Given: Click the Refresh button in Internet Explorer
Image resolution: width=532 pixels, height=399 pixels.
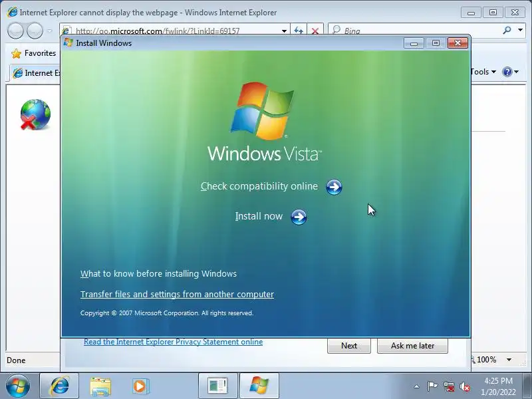Looking at the screenshot, I should 299,31.
